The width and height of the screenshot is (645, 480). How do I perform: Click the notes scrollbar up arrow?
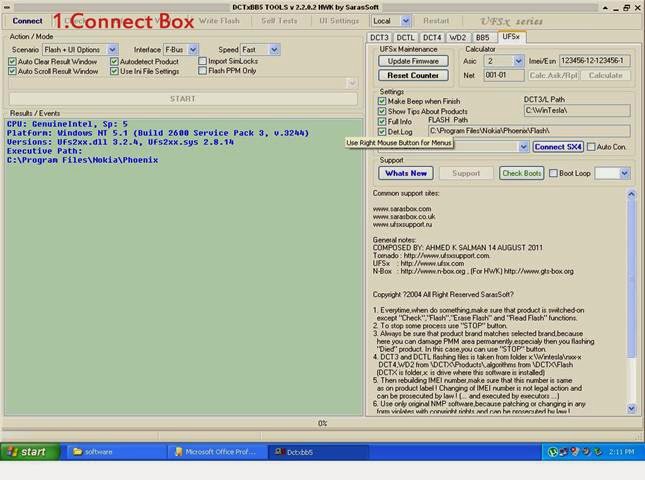[631, 194]
